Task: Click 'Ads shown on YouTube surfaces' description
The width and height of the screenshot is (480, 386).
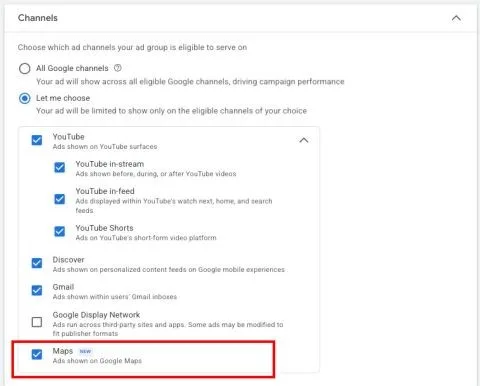Action: point(105,147)
